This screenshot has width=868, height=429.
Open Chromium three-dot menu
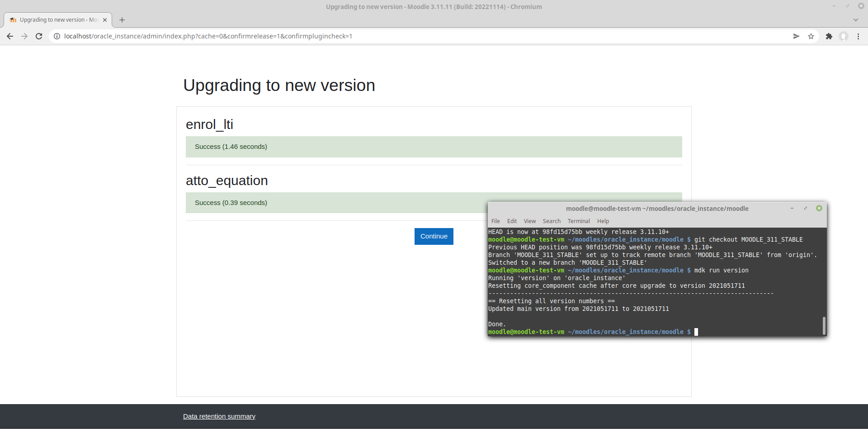[858, 36]
